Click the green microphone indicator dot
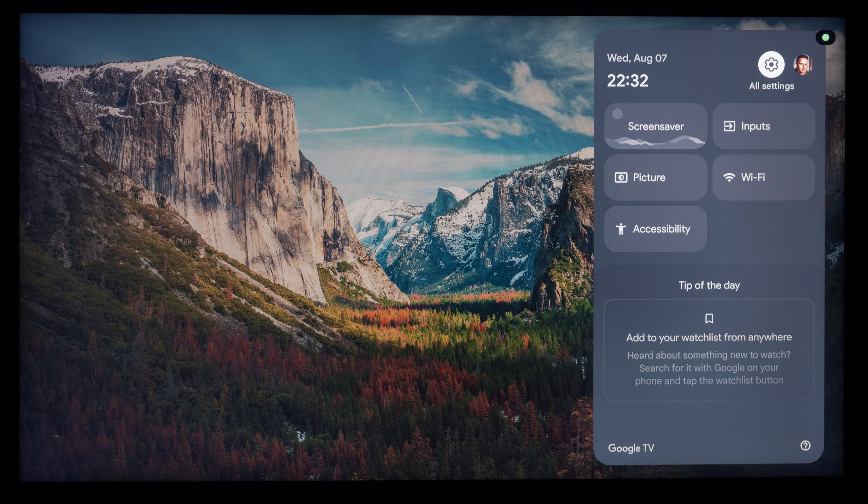 pos(826,37)
